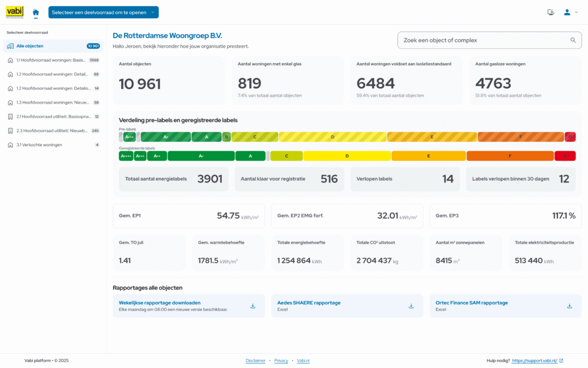The image size is (588, 368).
Task: Open 'Selecteer een deelvoorraad om te openen' dropdown
Action: coord(103,12)
